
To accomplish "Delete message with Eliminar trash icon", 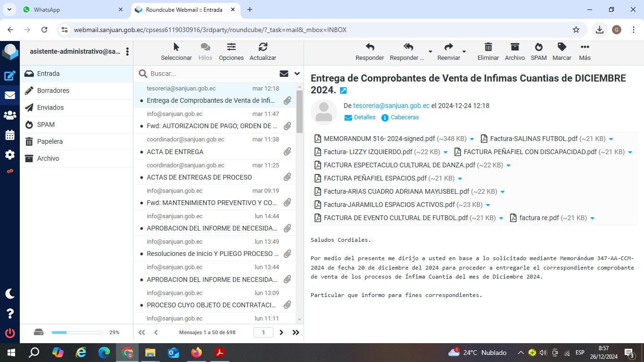I will coord(488,47).
